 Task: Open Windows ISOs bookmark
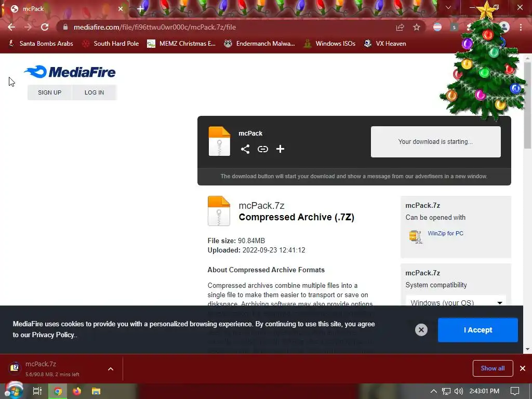click(x=329, y=44)
